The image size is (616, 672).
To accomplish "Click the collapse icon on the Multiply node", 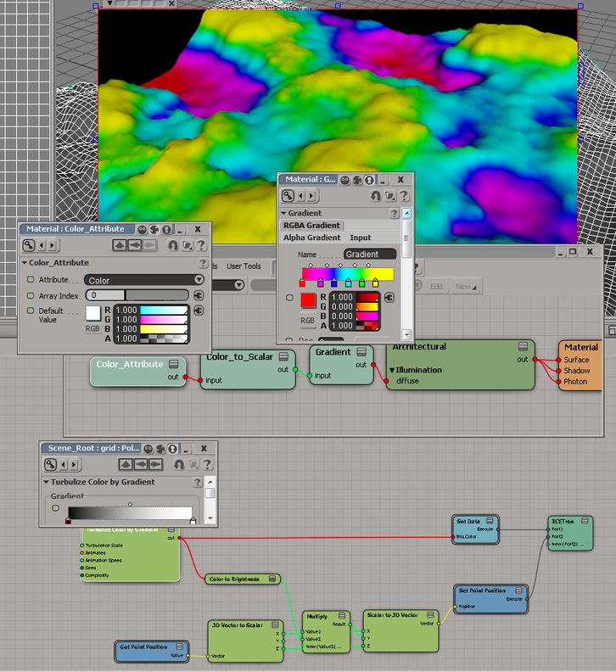I will pos(341,616).
